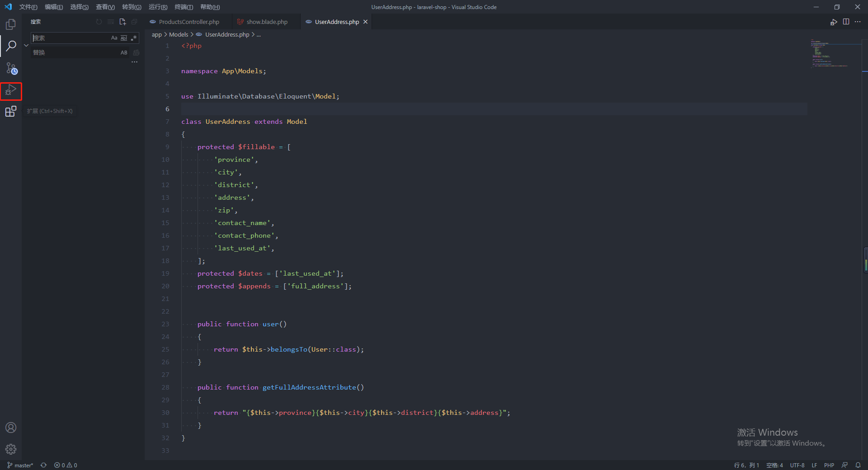Open the 终端 (Terminal) menu
Viewport: 868px width, 470px height.
coord(184,7)
